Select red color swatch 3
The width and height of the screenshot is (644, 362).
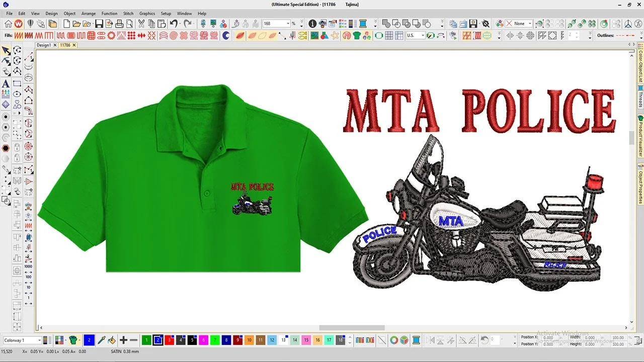click(169, 340)
